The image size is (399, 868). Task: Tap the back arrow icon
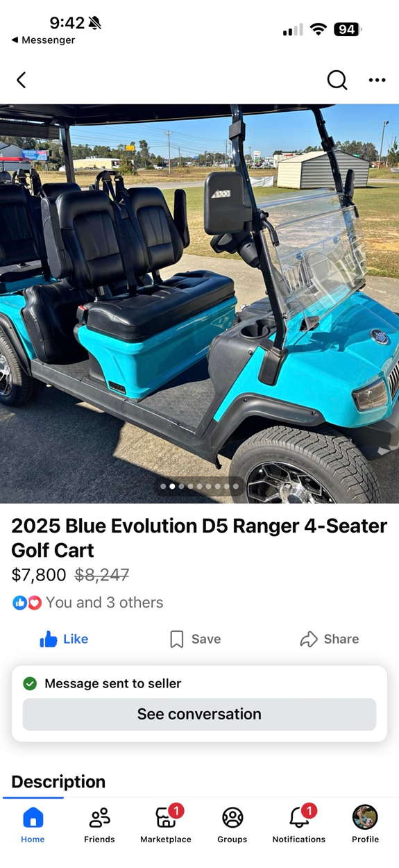coord(21,80)
